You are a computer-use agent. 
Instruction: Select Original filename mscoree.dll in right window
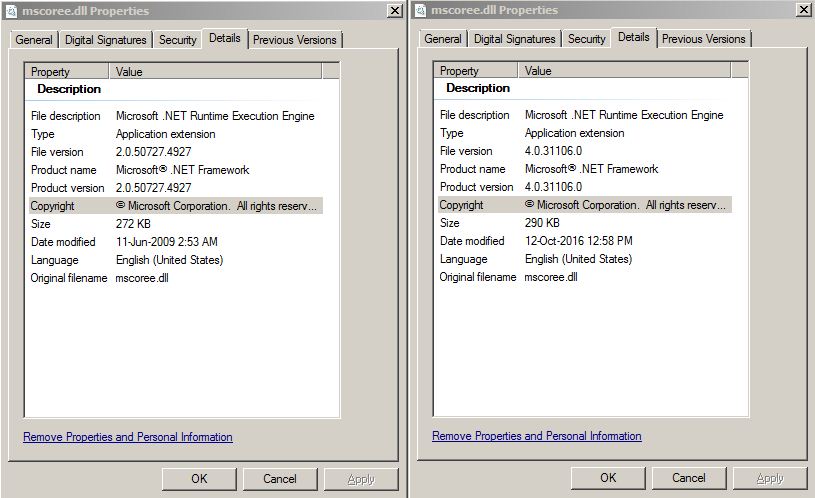(551, 277)
